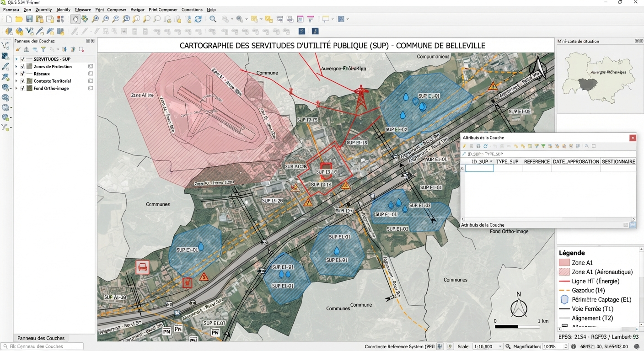Save project with the floppy disk icon
The width and height of the screenshot is (644, 351).
[x=29, y=19]
